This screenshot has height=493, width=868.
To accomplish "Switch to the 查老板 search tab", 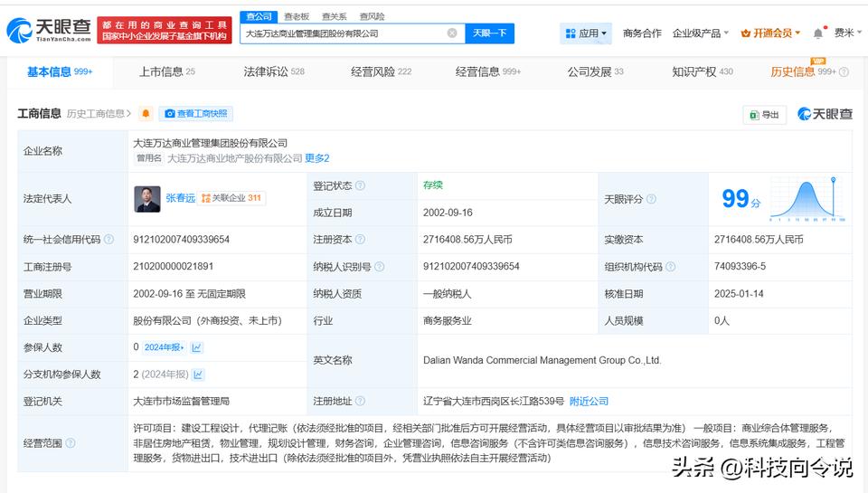I will (297, 16).
